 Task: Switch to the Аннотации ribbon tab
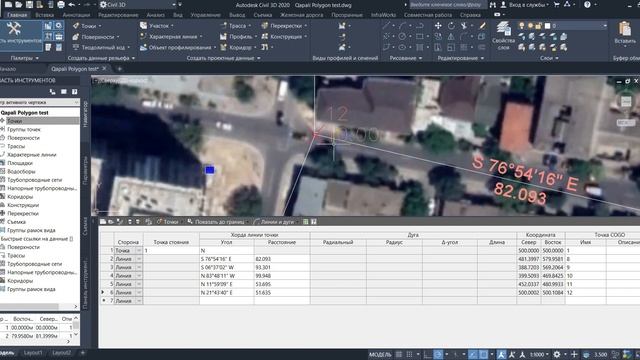(x=76, y=15)
